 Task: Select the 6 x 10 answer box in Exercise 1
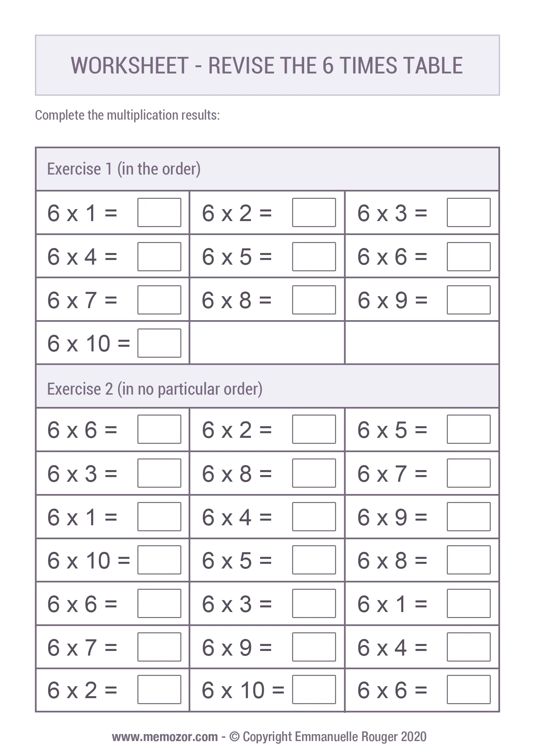click(159, 343)
